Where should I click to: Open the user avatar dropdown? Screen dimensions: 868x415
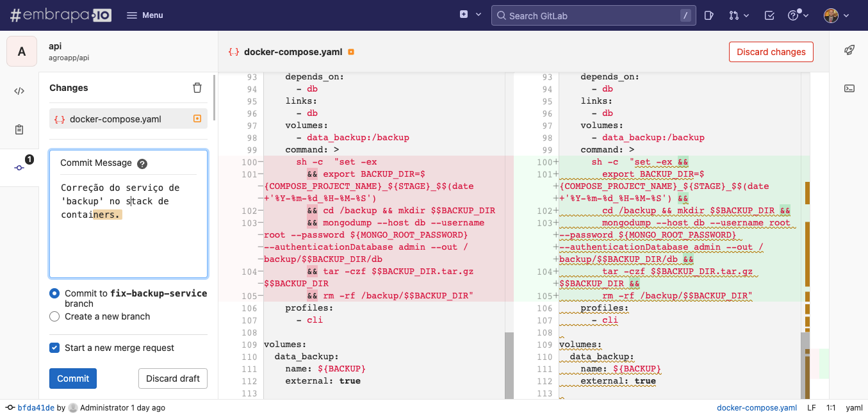[x=837, y=15]
